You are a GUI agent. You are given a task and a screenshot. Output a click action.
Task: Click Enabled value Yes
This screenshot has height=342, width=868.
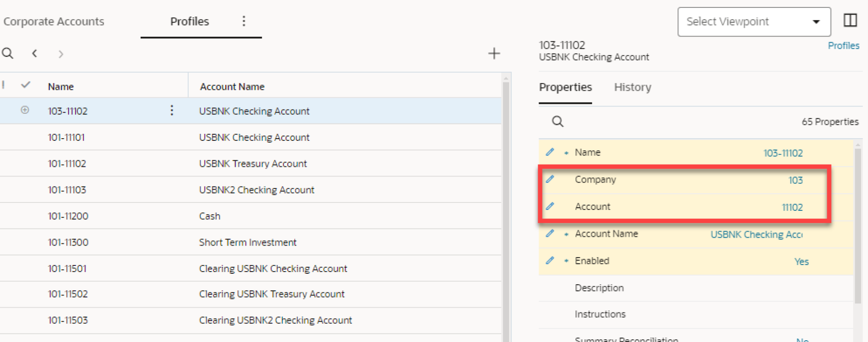[802, 262]
